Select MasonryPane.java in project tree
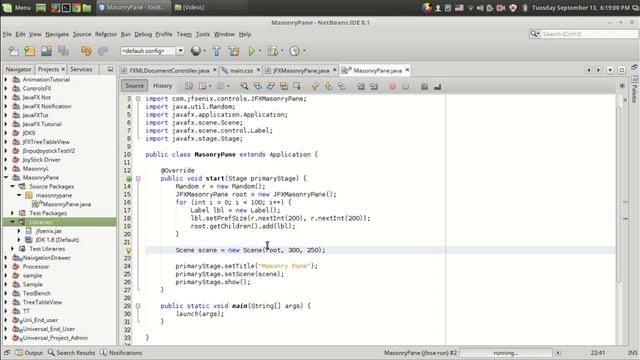 pyautogui.click(x=67, y=204)
